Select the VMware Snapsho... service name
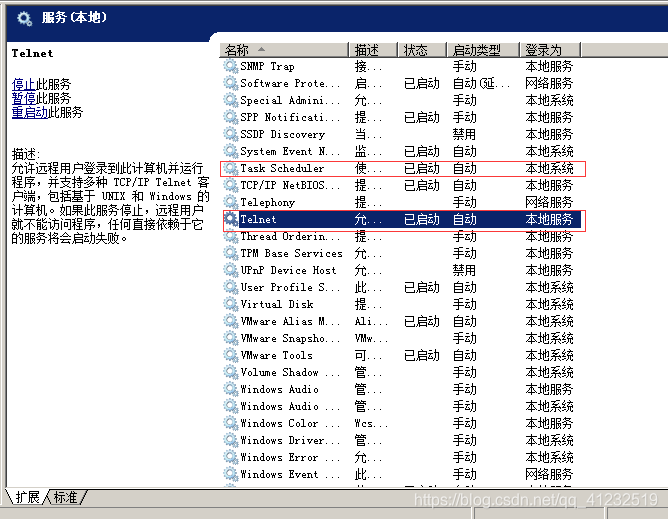This screenshot has width=668, height=519. 290,338
